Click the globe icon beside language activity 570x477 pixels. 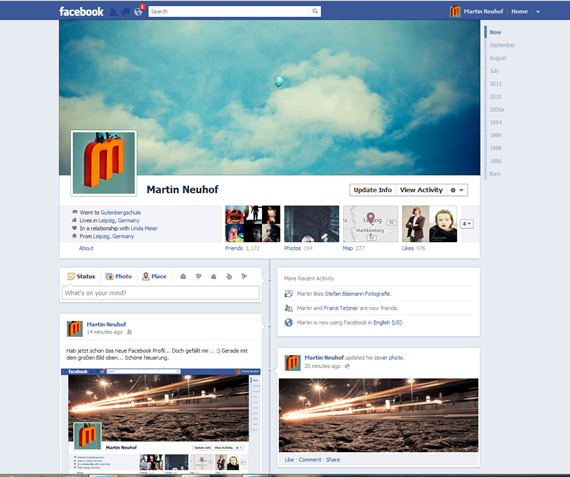289,322
